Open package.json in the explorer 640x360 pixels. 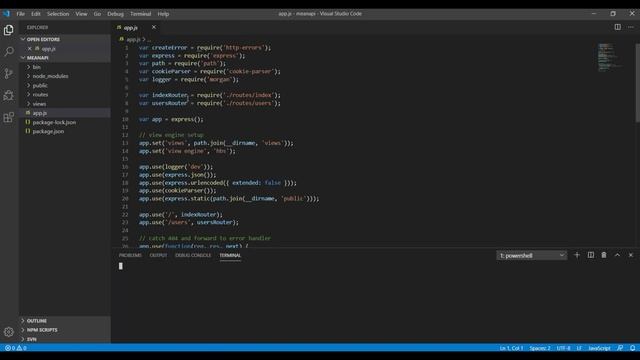[x=65, y=131]
